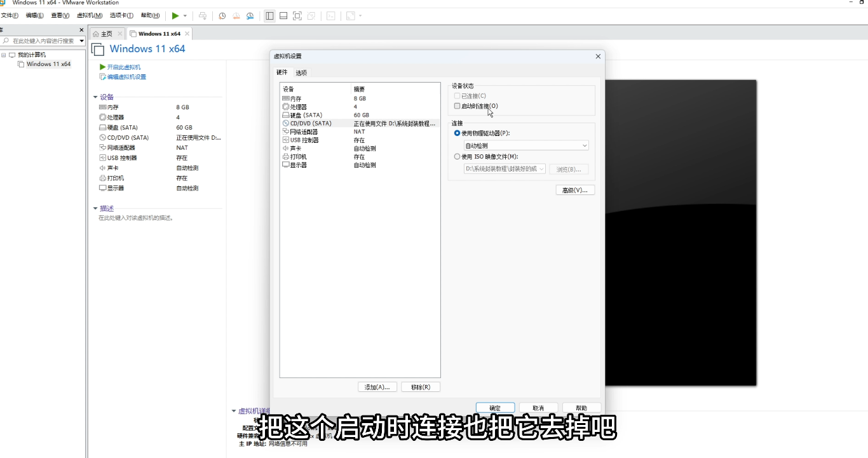Viewport: 868px width, 458px height.
Task: Toggle the thumbnail bar view icon
Action: pos(283,15)
